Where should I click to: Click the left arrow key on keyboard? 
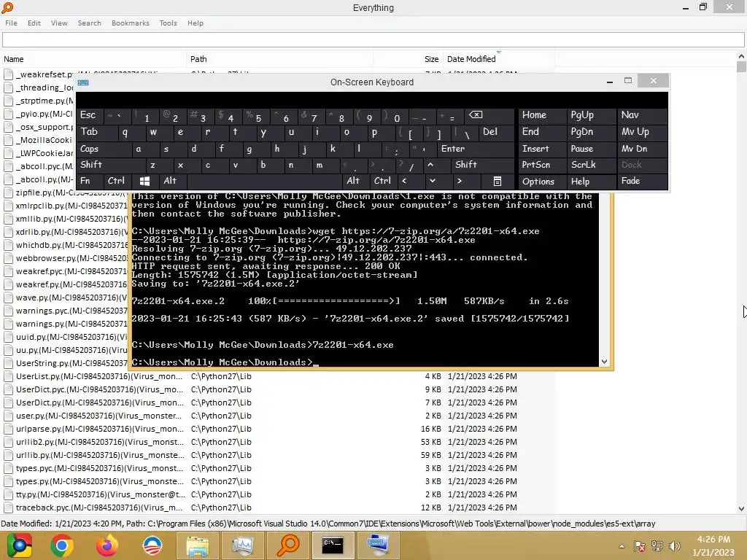(x=404, y=181)
